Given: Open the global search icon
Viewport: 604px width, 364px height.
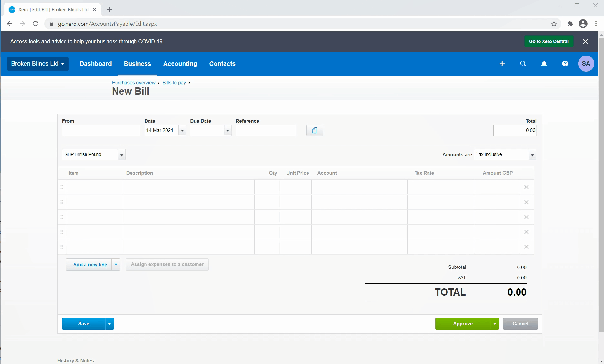Looking at the screenshot, I should point(523,64).
